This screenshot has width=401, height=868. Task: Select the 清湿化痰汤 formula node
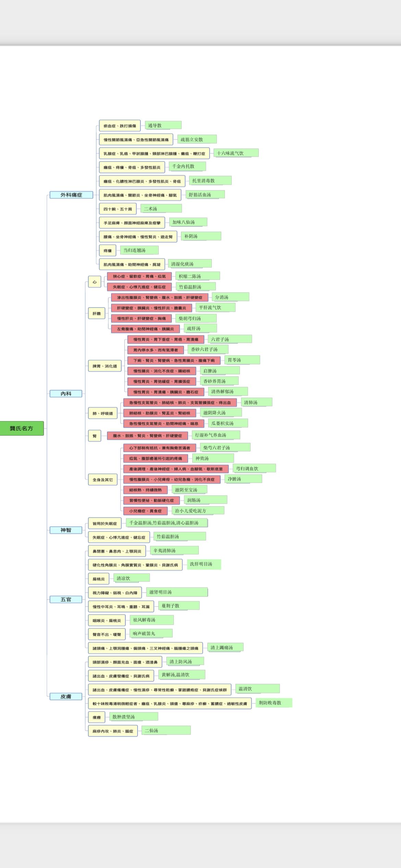(x=190, y=264)
